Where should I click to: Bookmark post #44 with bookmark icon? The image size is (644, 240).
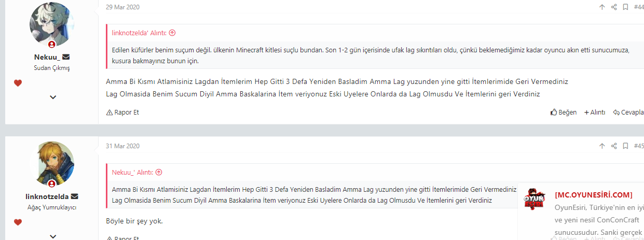(x=626, y=7)
